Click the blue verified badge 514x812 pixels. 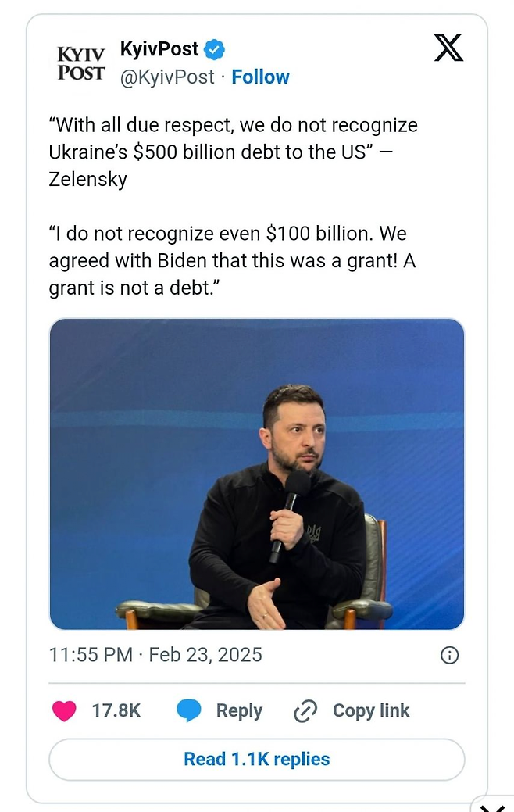click(215, 50)
